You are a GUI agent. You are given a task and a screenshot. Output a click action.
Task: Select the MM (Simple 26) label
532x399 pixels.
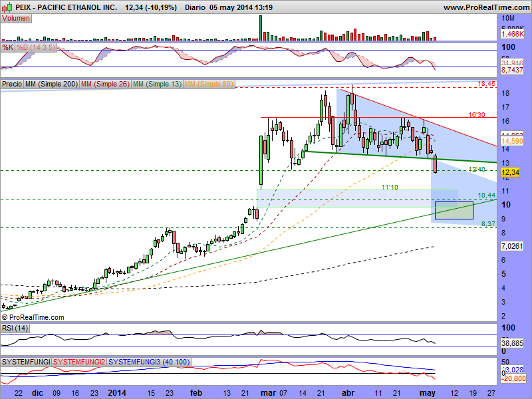[x=105, y=84]
